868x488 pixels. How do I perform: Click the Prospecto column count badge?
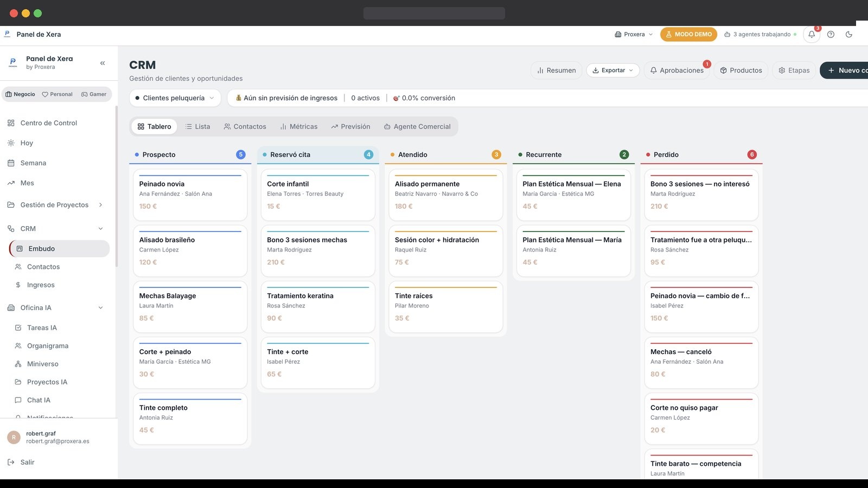[241, 155]
